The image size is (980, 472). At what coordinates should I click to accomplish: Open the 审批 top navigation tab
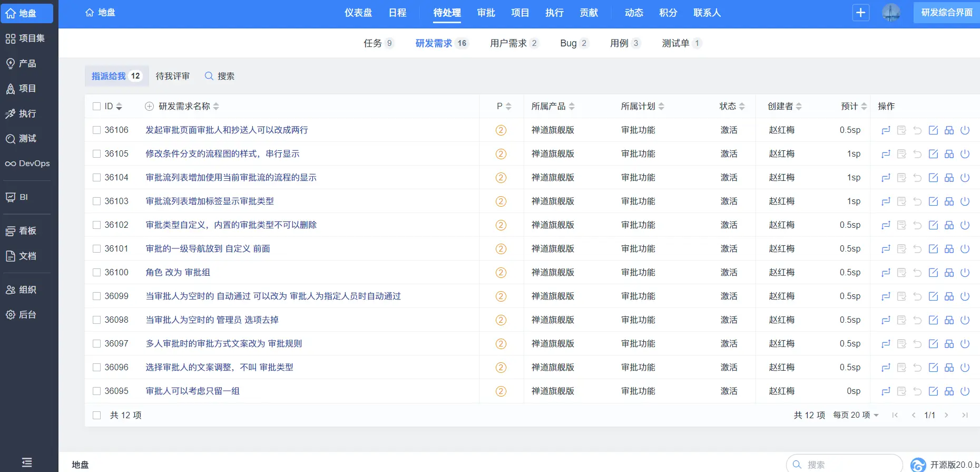(486, 13)
